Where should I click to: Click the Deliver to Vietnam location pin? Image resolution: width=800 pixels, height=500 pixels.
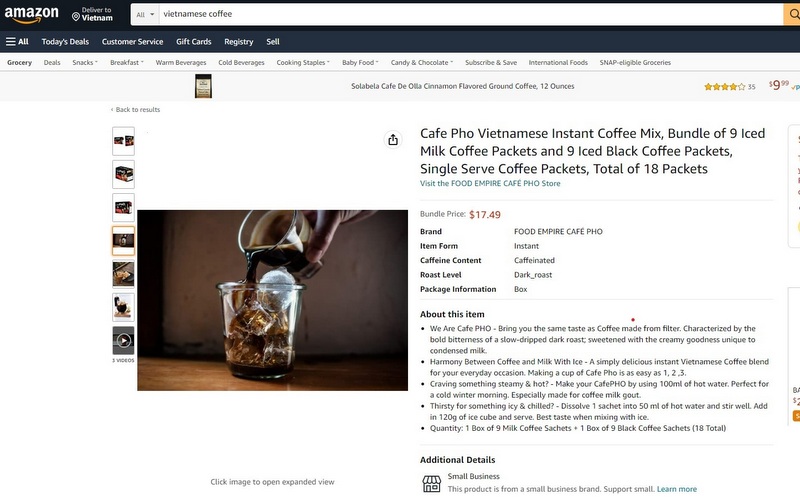(76, 17)
